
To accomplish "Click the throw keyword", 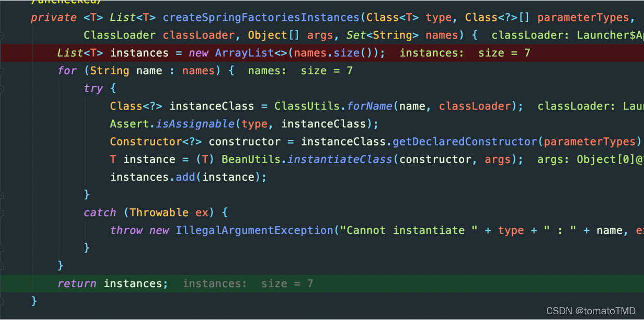I will (x=126, y=230).
